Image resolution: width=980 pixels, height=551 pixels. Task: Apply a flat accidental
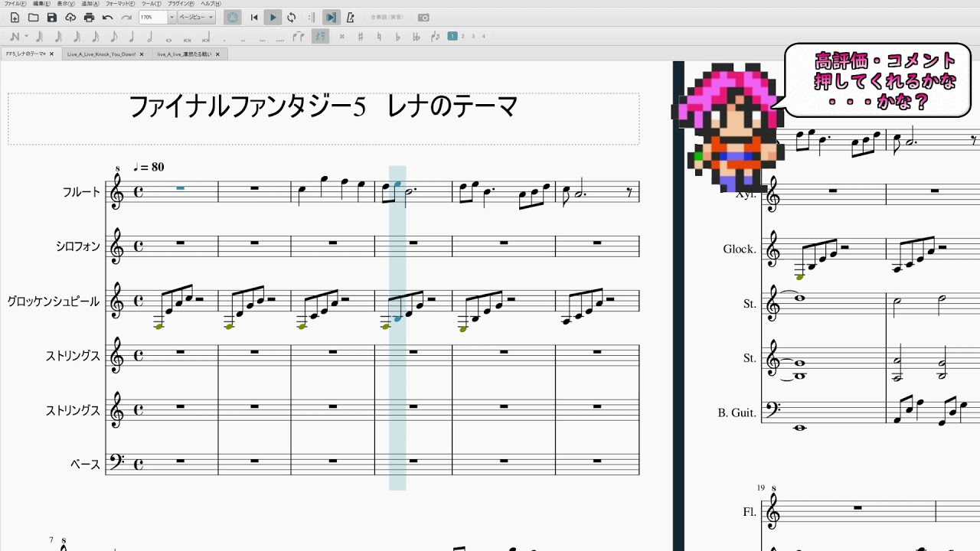pyautogui.click(x=398, y=36)
